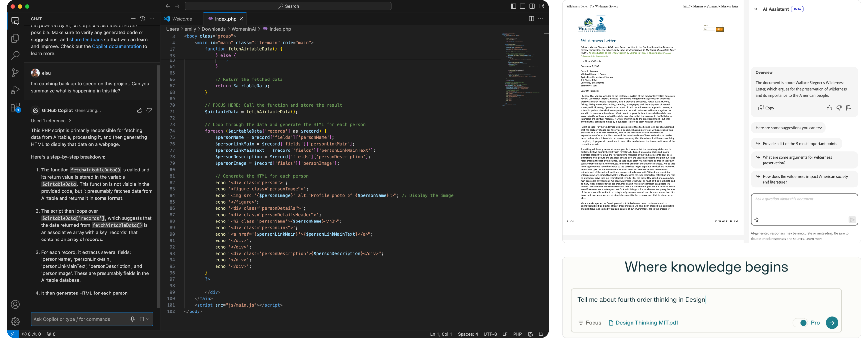868x338 pixels.
Task: Thumbs up the Copilot response
Action: click(140, 110)
